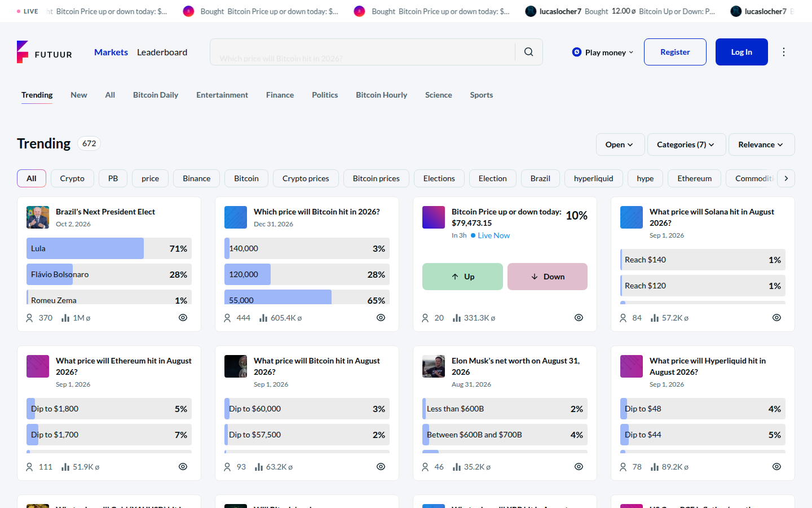Open the three-dot more options menu

tap(784, 52)
